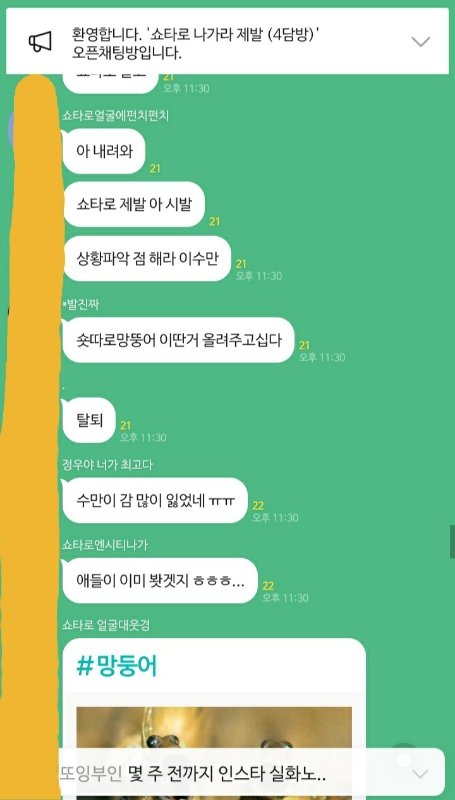Open sender name '정우야 너가 최고다'
The width and height of the screenshot is (455, 800).
click(x=107, y=465)
